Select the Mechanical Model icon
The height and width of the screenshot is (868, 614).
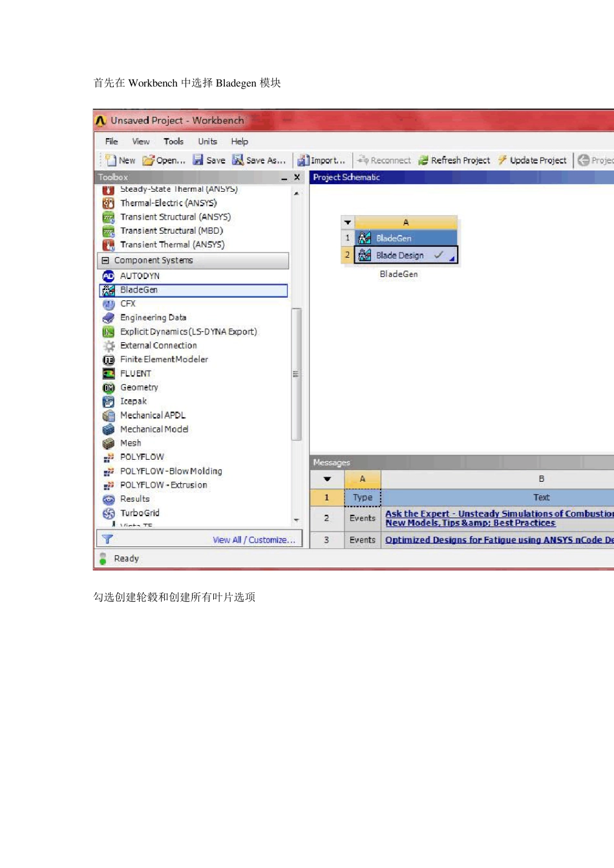point(109,429)
